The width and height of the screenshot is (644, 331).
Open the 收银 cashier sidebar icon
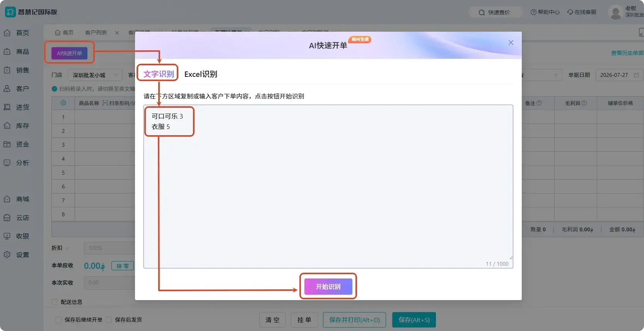coord(7,236)
